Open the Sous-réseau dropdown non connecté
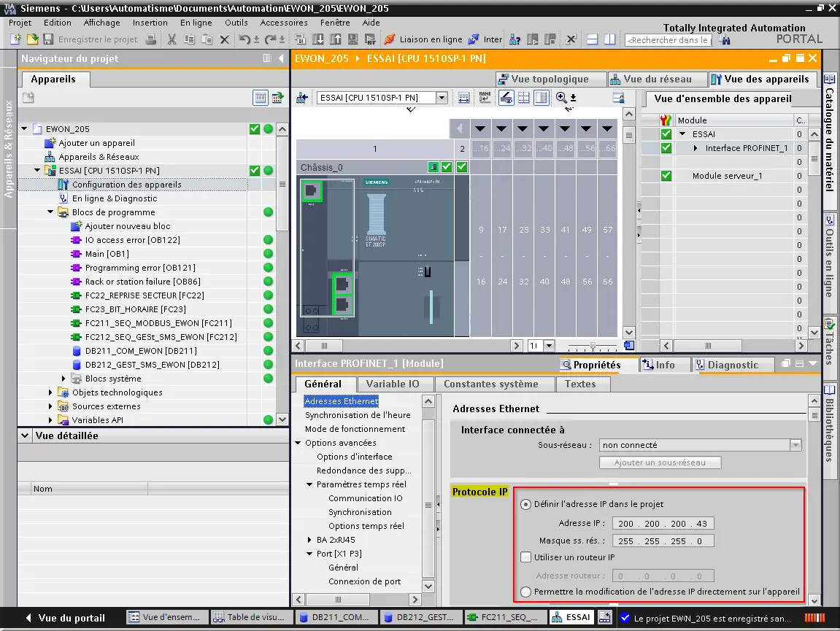 (795, 445)
